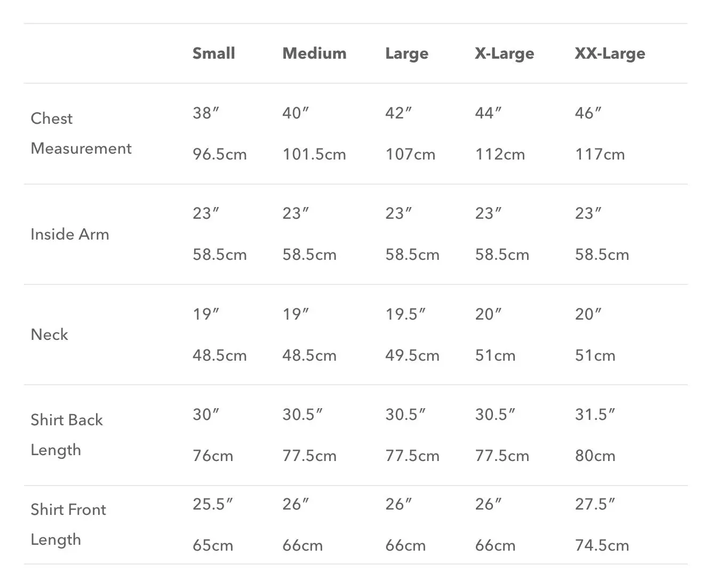Click the Small column header
Screen dimensions: 717x588
click(x=213, y=53)
